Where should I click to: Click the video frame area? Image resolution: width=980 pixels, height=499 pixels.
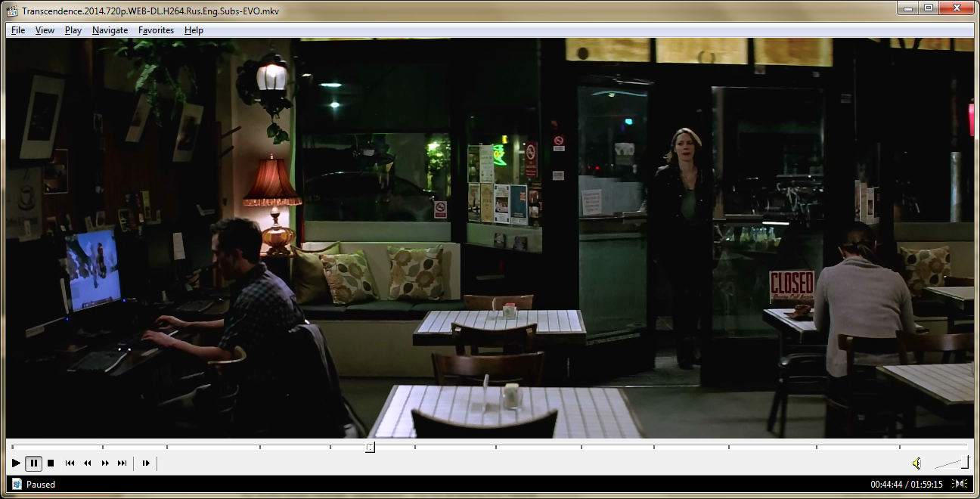pos(489,238)
